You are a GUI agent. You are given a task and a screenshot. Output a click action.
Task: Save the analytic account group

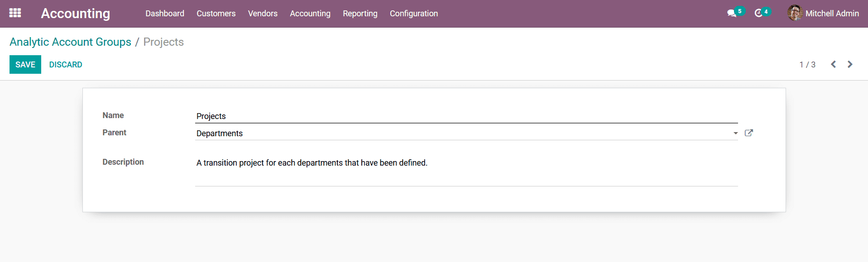tap(25, 64)
